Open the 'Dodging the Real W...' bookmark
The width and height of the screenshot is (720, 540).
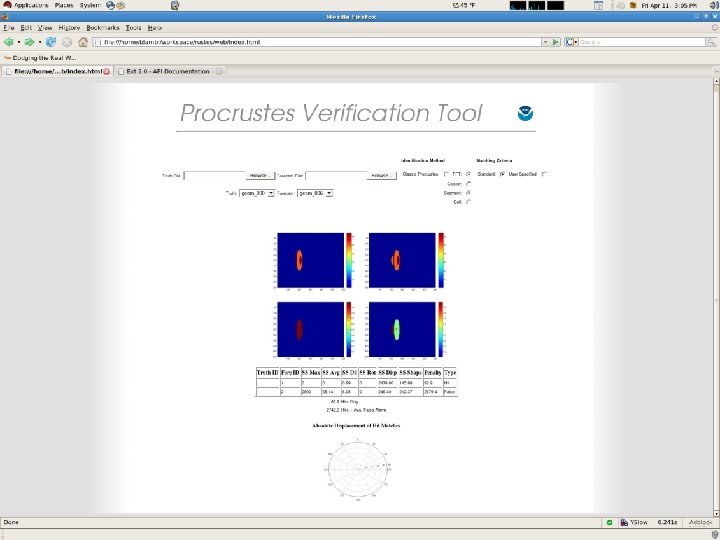click(40, 58)
